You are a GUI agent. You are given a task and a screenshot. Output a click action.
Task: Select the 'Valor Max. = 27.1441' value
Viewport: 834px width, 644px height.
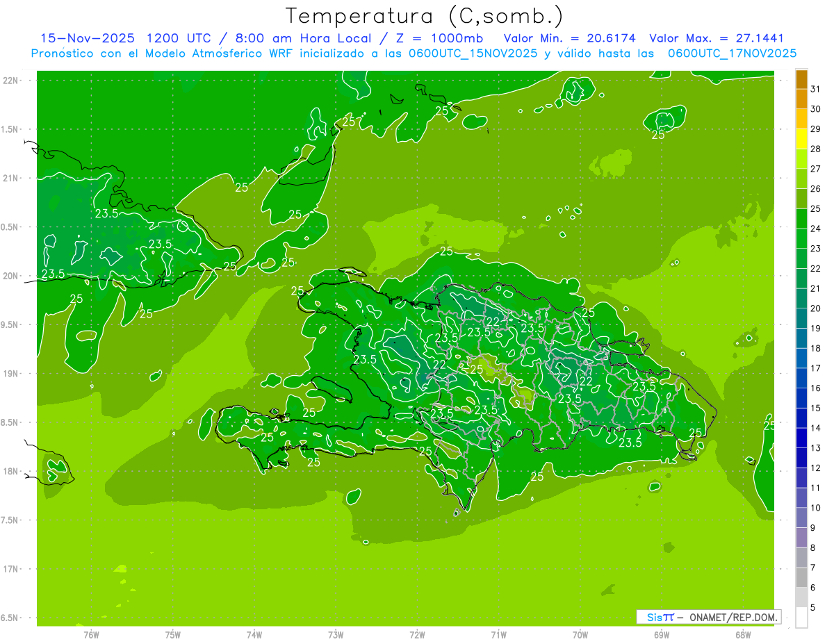[717, 38]
